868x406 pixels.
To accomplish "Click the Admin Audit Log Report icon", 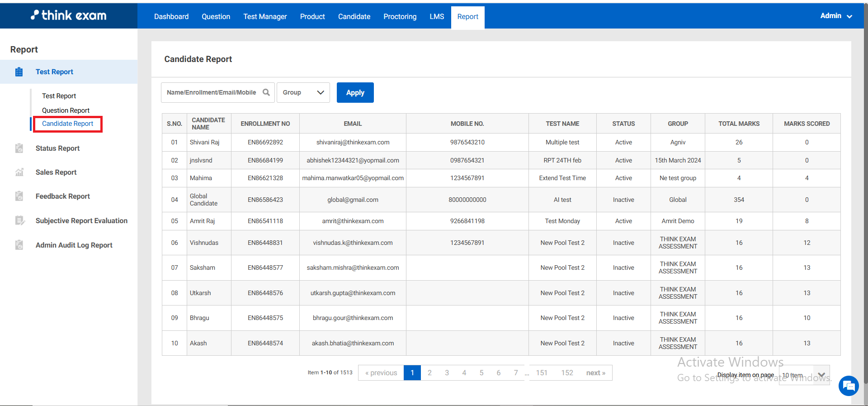I will [19, 245].
